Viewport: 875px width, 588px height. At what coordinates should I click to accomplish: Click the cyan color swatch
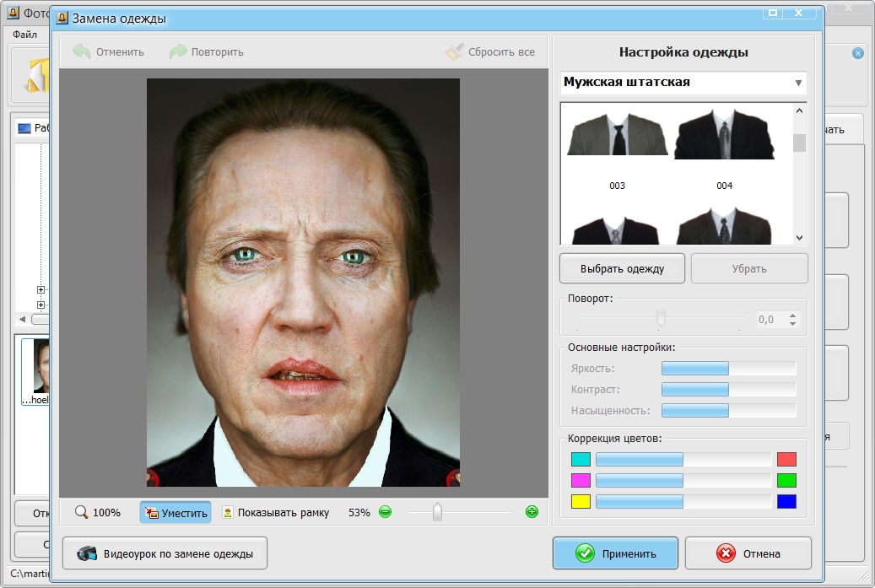tap(581, 459)
